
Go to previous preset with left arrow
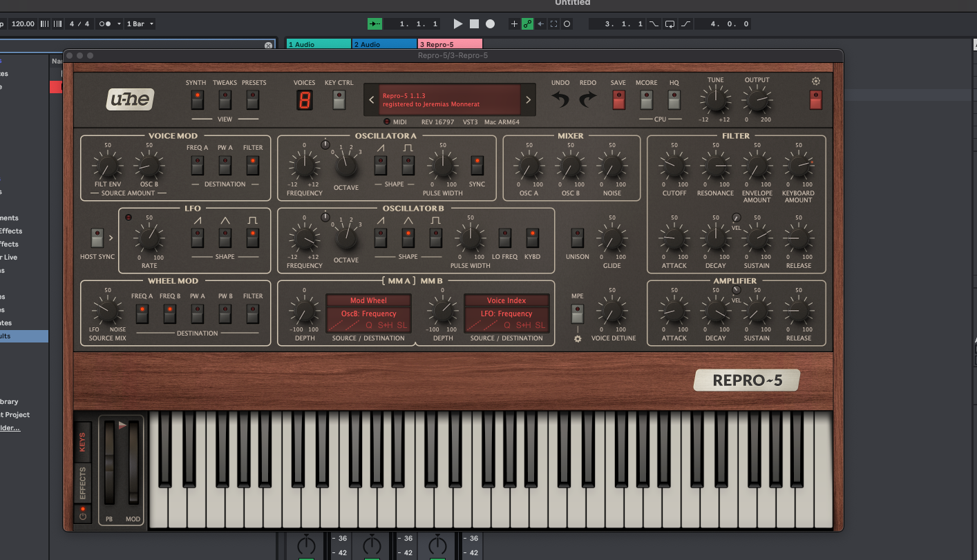click(371, 100)
